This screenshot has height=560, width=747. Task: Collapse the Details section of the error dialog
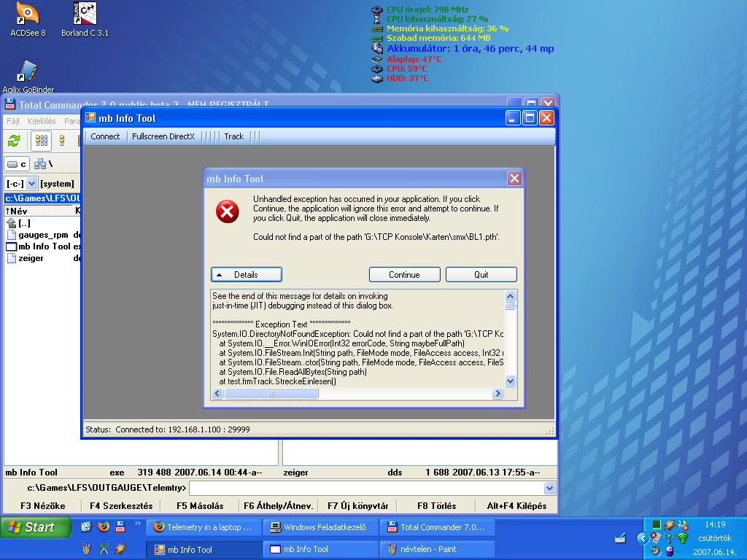click(x=247, y=275)
